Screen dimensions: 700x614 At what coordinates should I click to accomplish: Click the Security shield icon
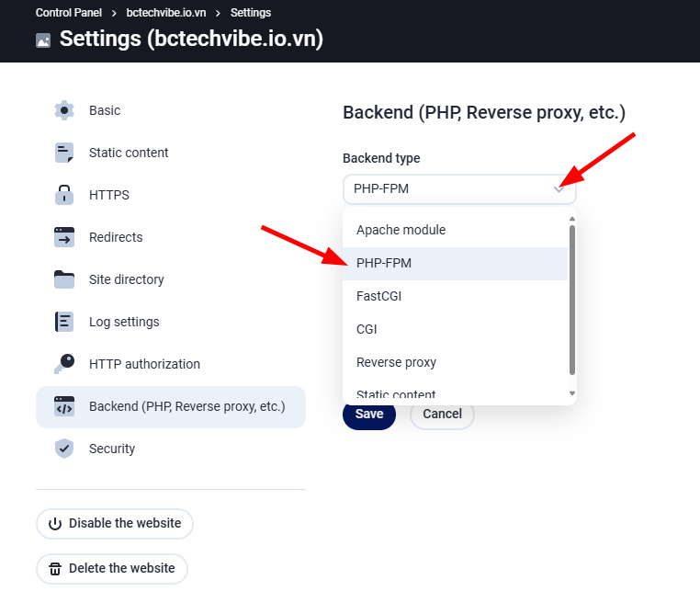[x=63, y=449]
